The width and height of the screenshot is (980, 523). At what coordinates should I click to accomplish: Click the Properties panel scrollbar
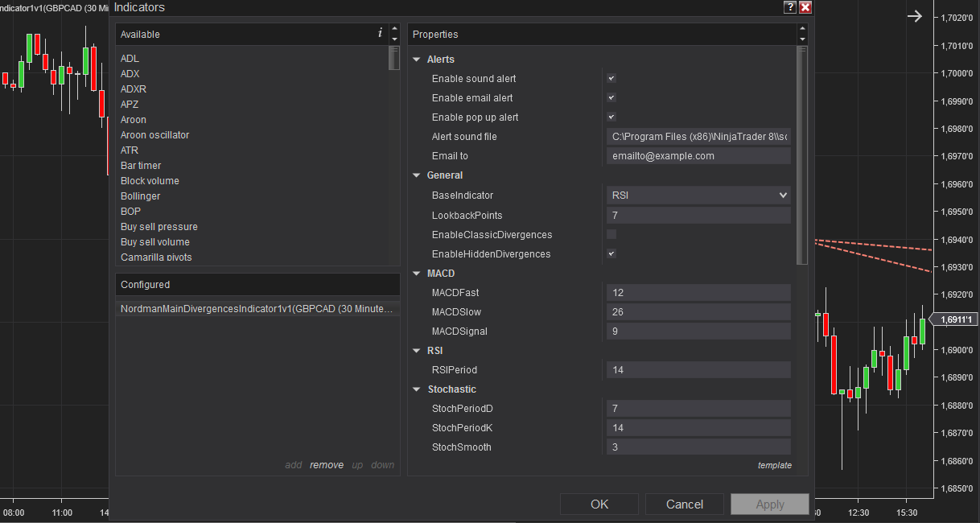pos(801,154)
